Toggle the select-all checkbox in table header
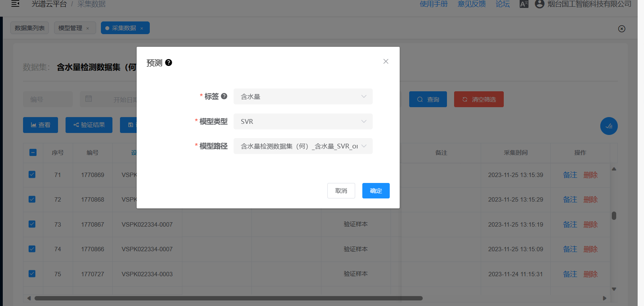Screen dimensions: 644x306 [x=33, y=152]
